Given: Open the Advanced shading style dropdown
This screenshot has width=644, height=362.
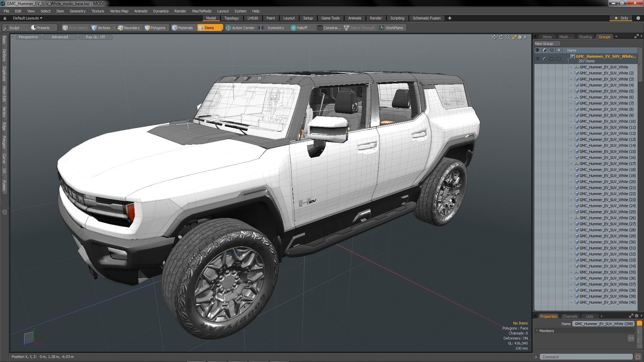Looking at the screenshot, I should tap(60, 37).
